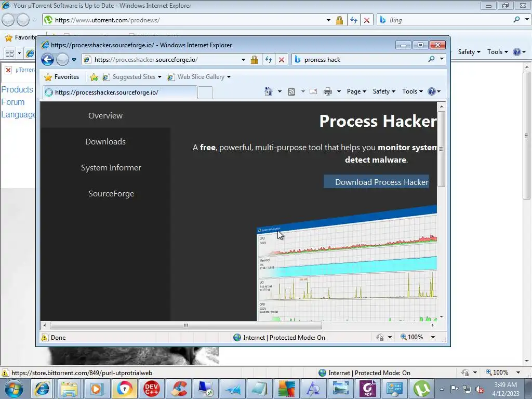Expand the Home button dropdown arrow
Viewport: 532px width, 399px height.
pos(280,91)
